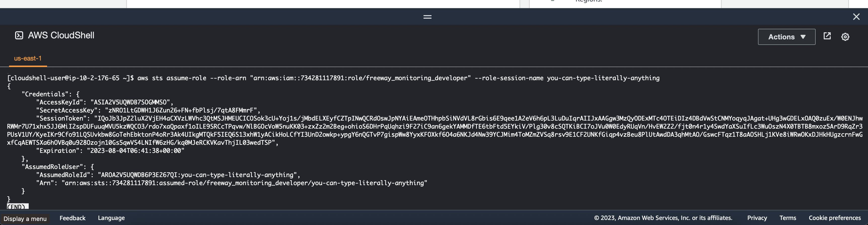
Task: Open CloudShell settings gear icon
Action: tap(845, 37)
